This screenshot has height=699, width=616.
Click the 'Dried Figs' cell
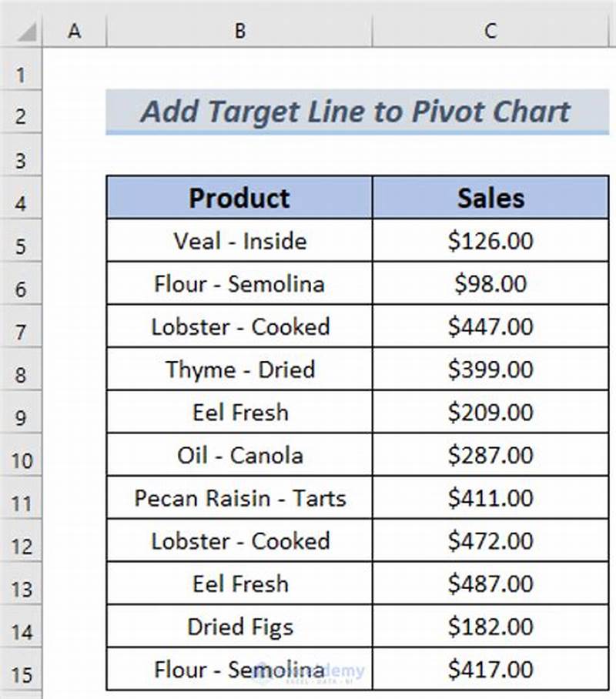click(240, 627)
